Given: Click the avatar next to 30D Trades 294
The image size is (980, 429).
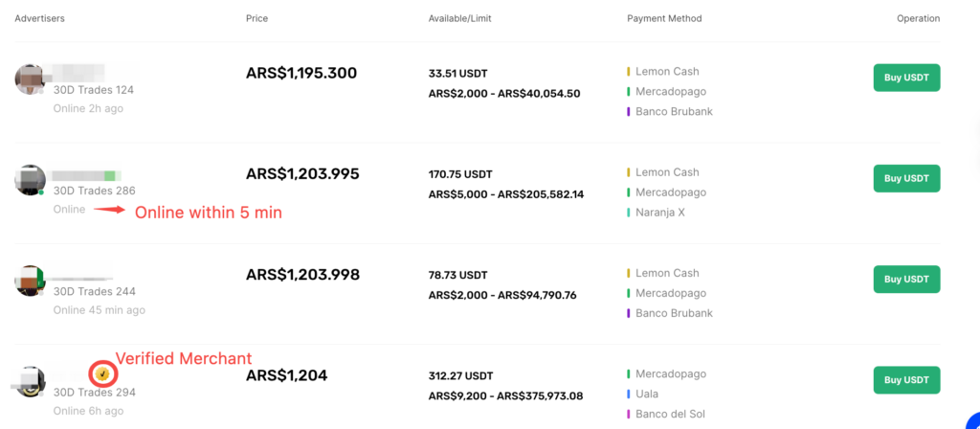Looking at the screenshot, I should tap(31, 381).
